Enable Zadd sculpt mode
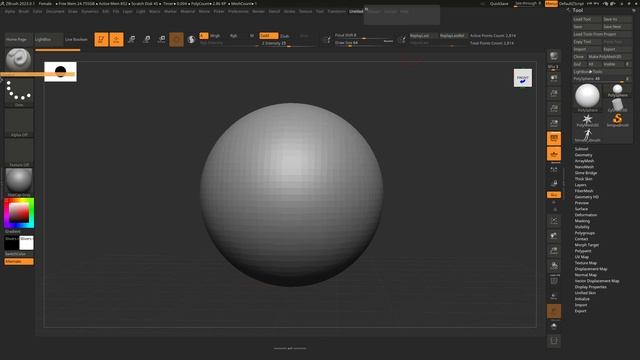 coord(269,36)
